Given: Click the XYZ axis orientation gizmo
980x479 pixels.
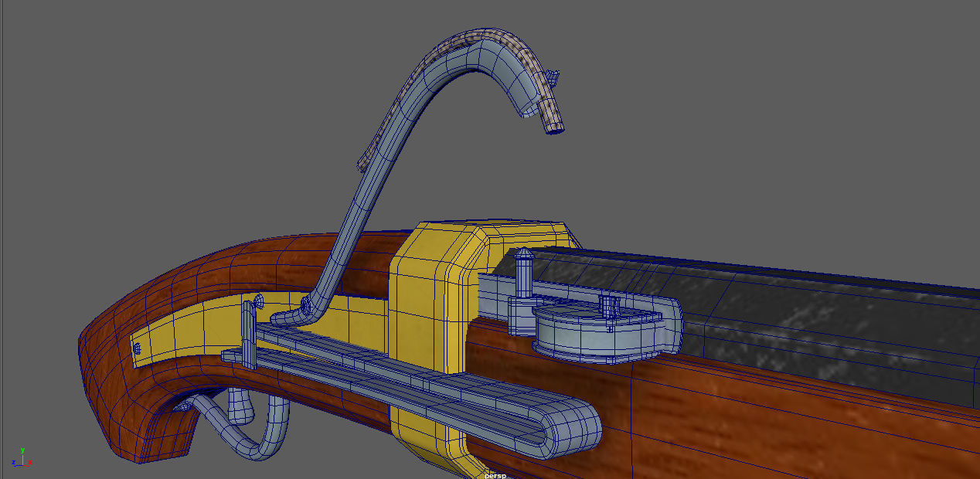Looking at the screenshot, I should coord(22,457).
